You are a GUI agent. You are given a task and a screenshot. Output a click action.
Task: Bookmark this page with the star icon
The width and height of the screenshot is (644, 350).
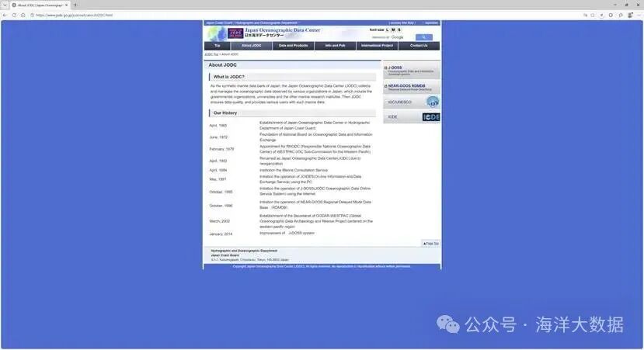[x=593, y=15]
